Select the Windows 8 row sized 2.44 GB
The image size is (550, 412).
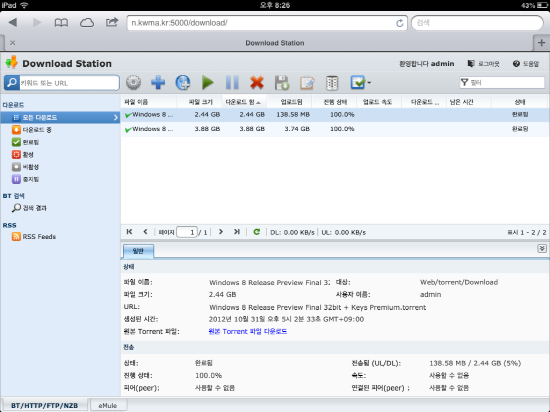pos(335,115)
